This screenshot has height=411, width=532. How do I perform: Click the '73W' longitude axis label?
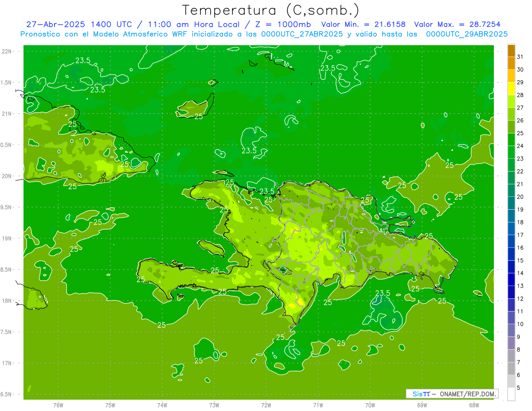point(214,405)
